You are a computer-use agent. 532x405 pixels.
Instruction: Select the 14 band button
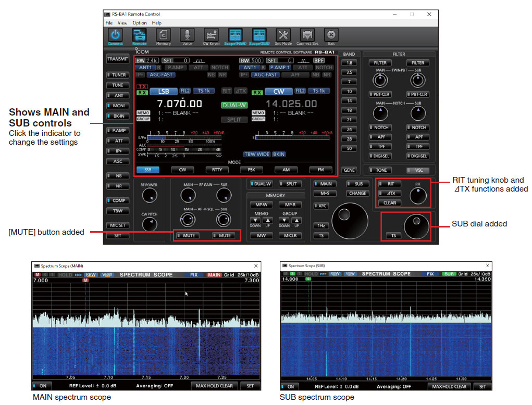(x=349, y=100)
